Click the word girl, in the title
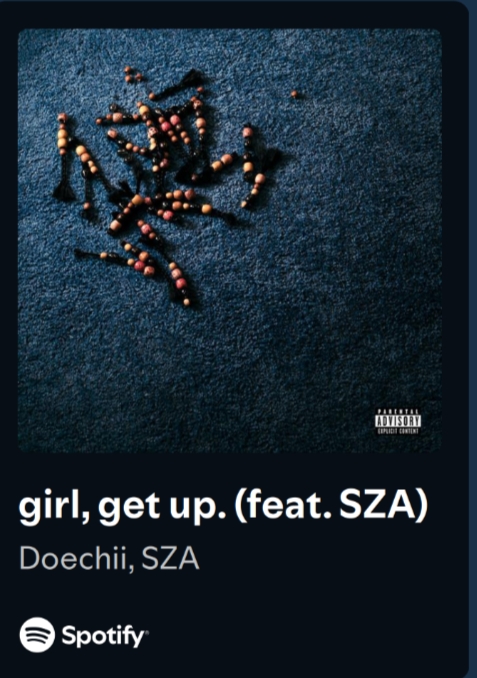Image resolution: width=477 pixels, height=678 pixels. tap(54, 506)
